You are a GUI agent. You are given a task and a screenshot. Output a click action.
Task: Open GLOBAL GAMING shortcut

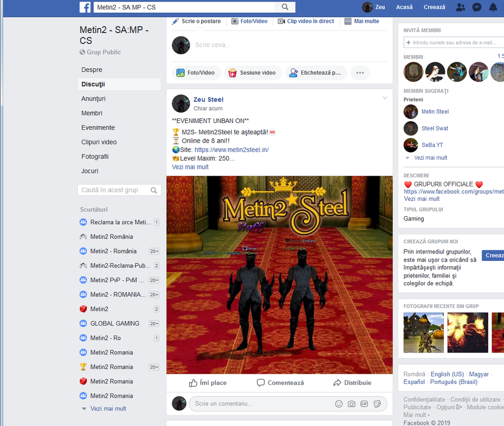(x=119, y=324)
